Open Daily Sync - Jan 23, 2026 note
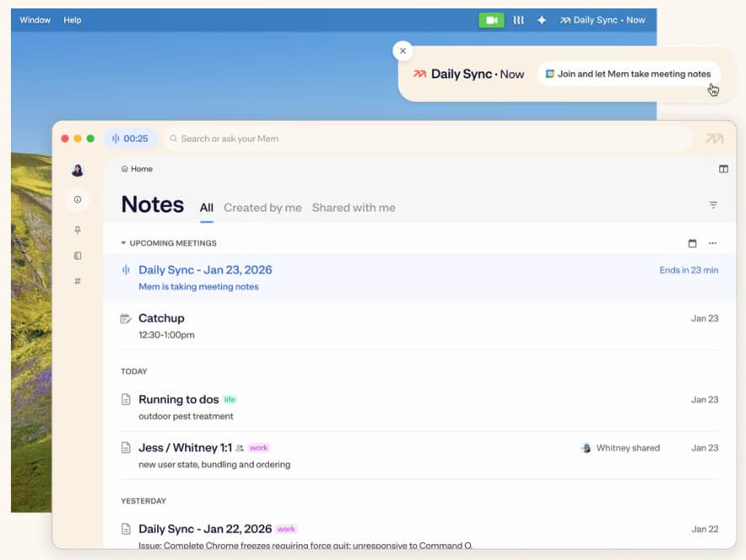Image resolution: width=746 pixels, height=560 pixels. [x=419, y=277]
